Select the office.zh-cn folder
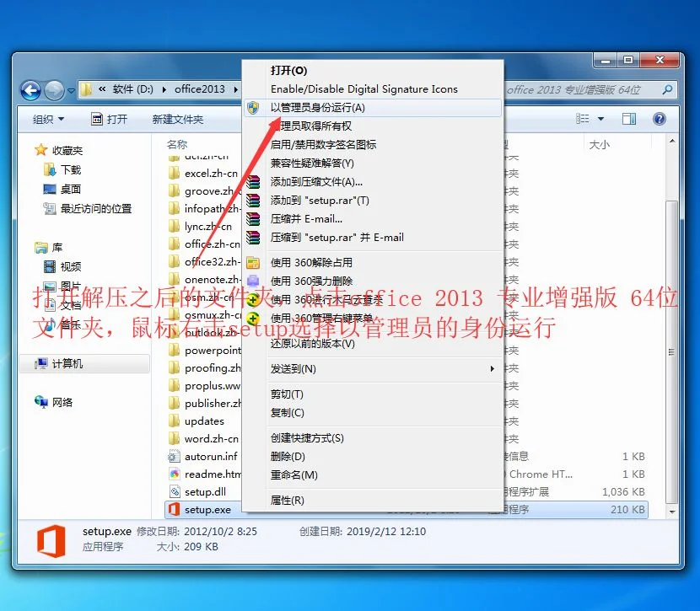The height and width of the screenshot is (611, 700). pyautogui.click(x=205, y=244)
